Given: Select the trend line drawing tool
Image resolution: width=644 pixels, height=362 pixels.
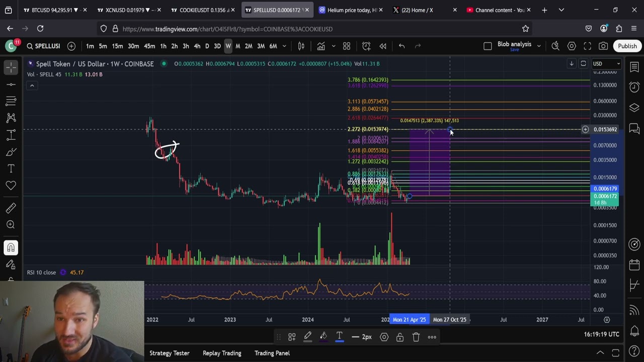Looking at the screenshot, I should (11, 84).
